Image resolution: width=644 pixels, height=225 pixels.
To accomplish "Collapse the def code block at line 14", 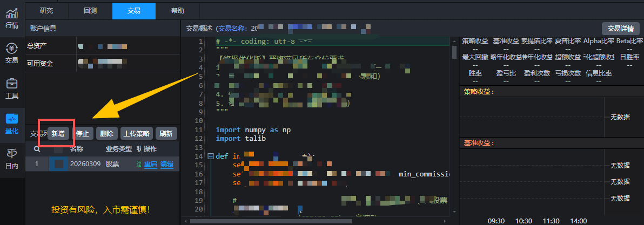I will (211, 156).
